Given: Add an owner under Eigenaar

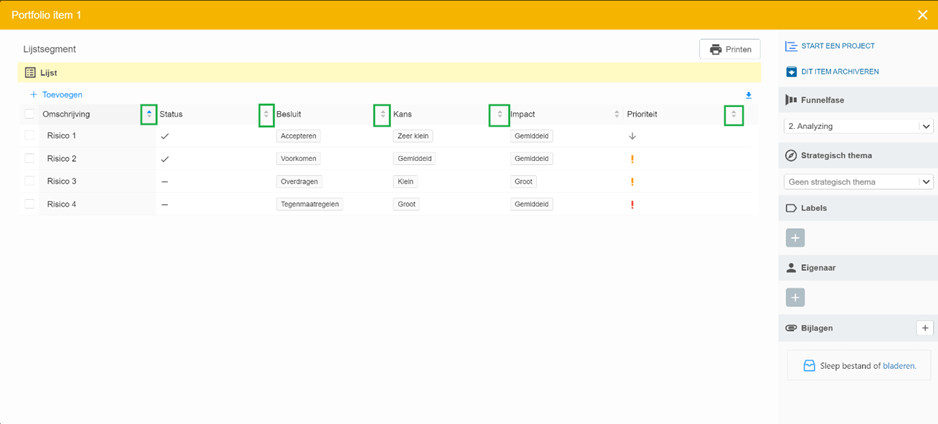Looking at the screenshot, I should [x=795, y=297].
